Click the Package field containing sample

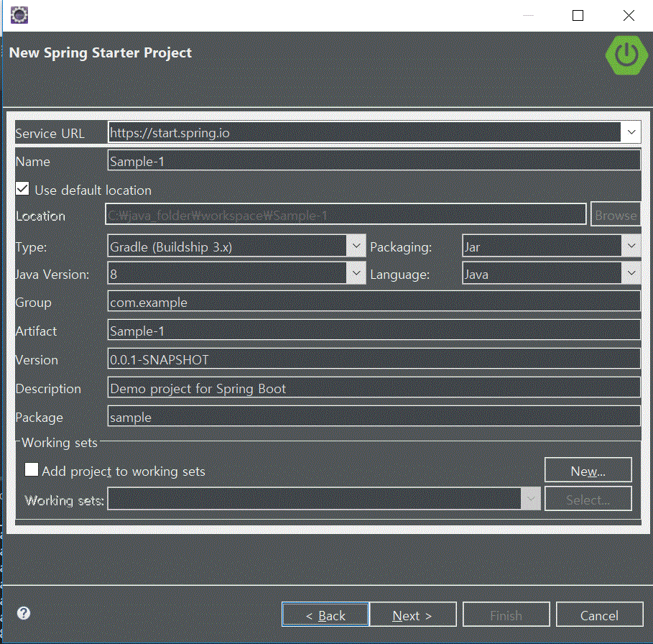374,417
